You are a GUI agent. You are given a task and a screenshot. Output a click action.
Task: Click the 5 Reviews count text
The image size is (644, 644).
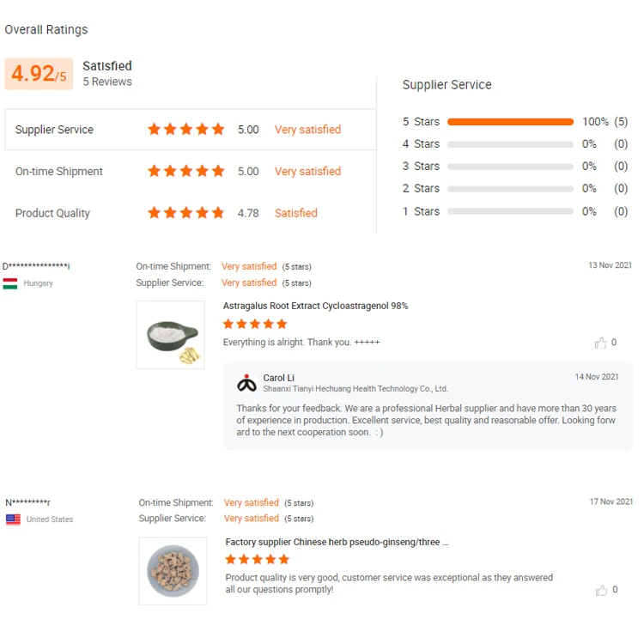[x=107, y=82]
